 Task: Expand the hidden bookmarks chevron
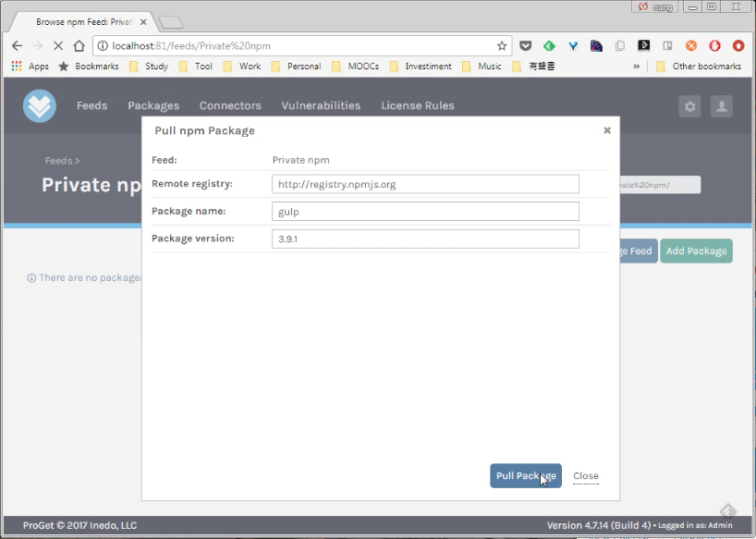pyautogui.click(x=637, y=66)
